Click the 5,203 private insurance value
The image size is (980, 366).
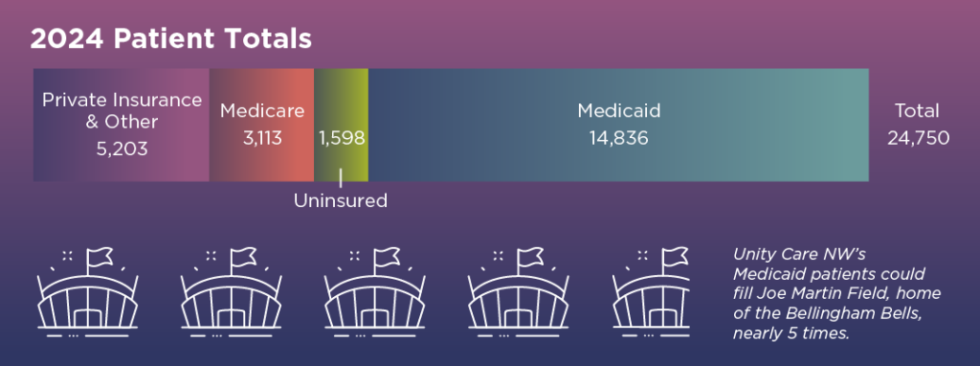pos(122,149)
